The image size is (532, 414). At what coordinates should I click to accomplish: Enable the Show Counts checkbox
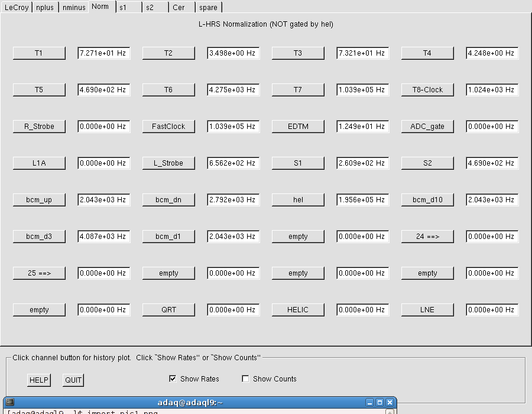[245, 379]
